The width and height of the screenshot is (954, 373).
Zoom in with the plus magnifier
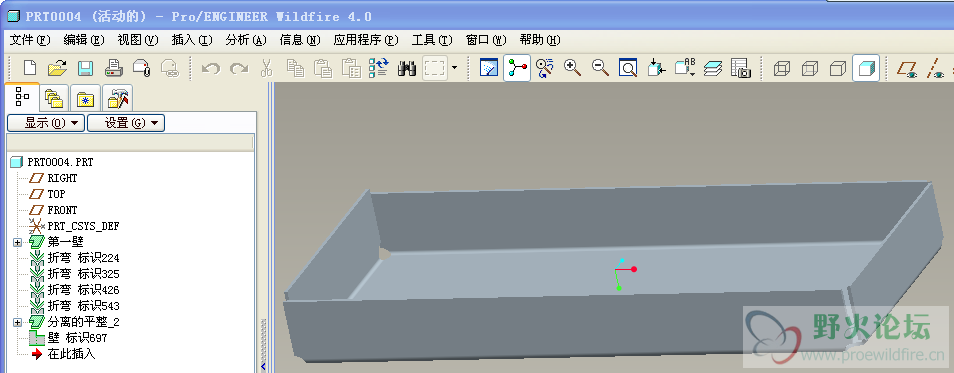point(573,68)
